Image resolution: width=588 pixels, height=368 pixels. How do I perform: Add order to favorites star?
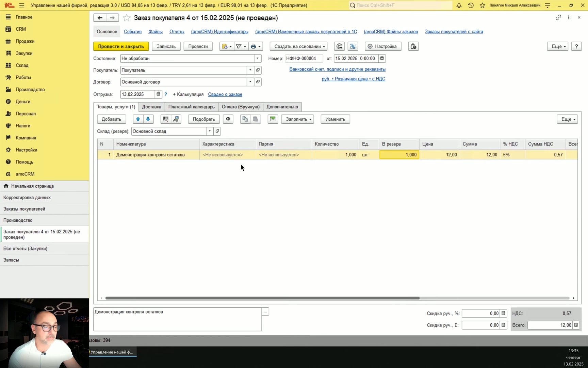[x=127, y=18]
